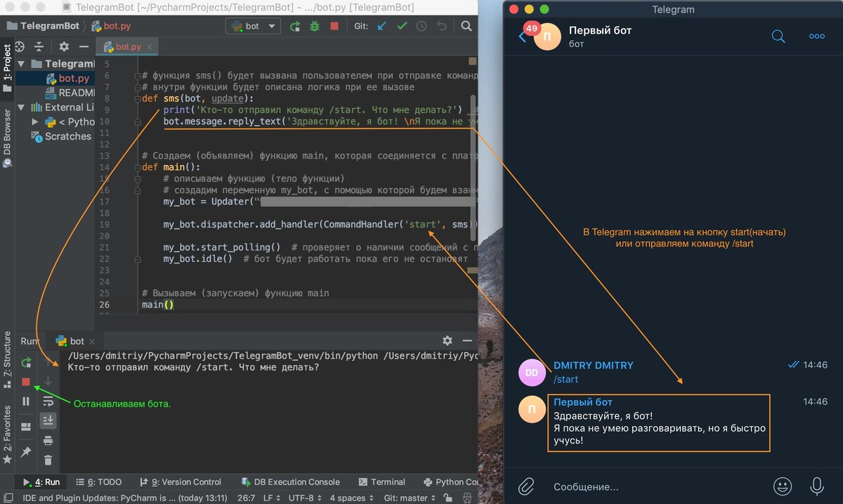843x504 pixels.
Task: Open Telegram chat more options menu
Action: (x=817, y=37)
